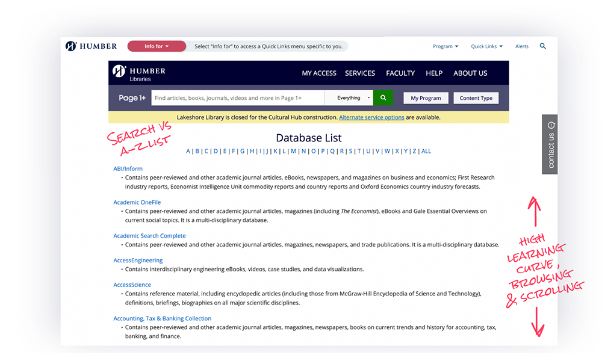Filter databases by letter X
This screenshot has width=602, height=364.
397,151
